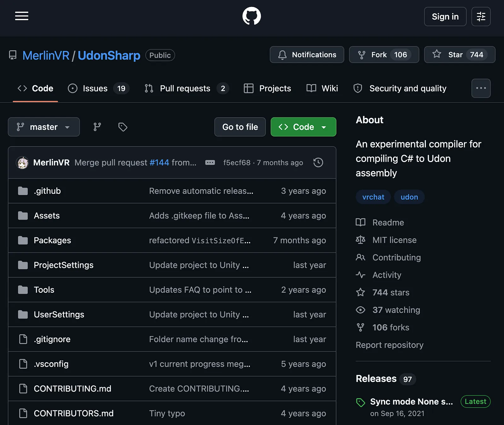This screenshot has width=504, height=425.
Task: Switch to the Pull requests tab
Action: click(x=187, y=89)
